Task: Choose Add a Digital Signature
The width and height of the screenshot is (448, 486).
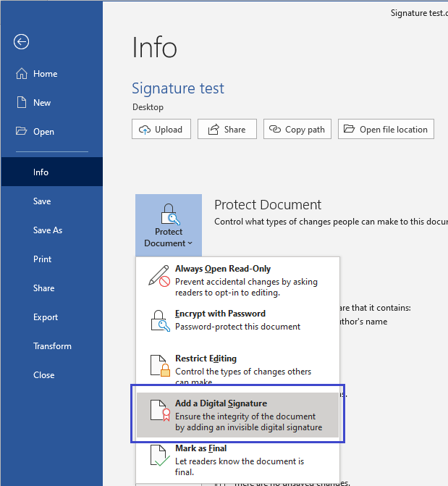Action: (237, 415)
